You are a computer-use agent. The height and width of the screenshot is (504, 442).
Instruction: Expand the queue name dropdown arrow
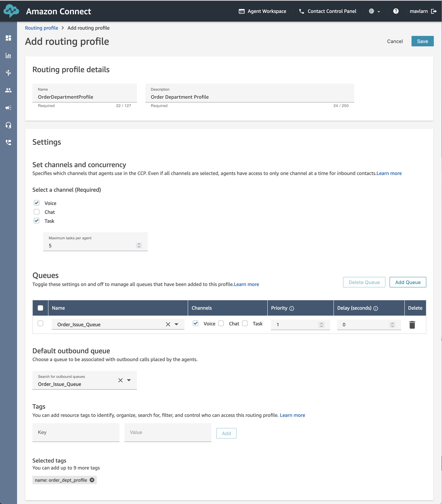176,324
